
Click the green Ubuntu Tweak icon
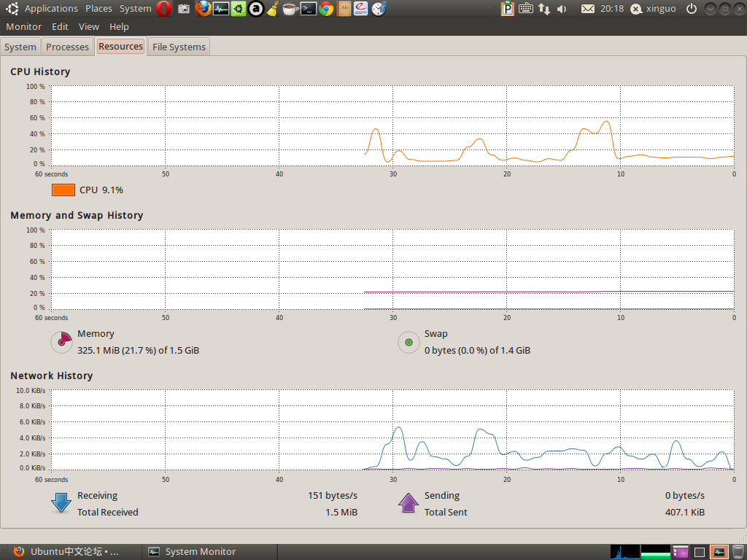click(239, 9)
